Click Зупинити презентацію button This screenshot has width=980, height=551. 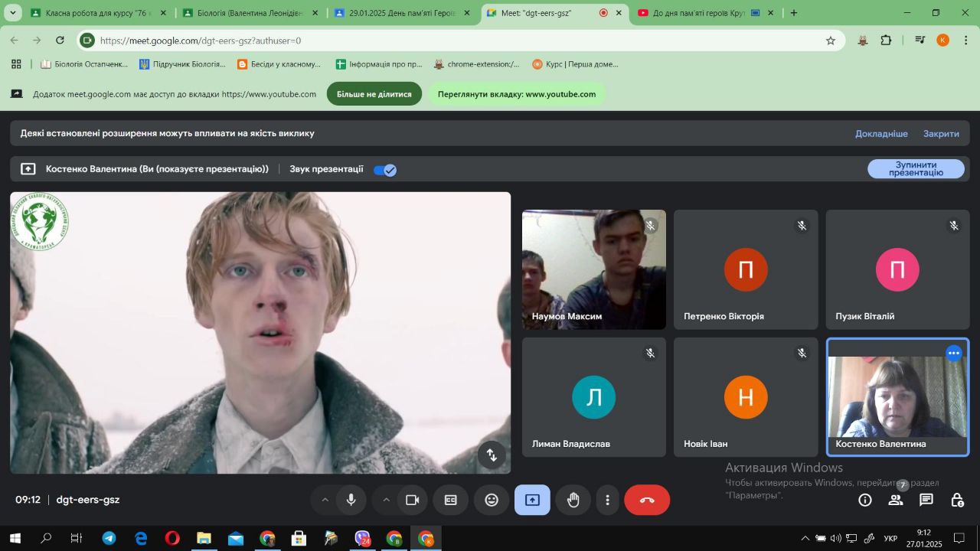pos(916,168)
